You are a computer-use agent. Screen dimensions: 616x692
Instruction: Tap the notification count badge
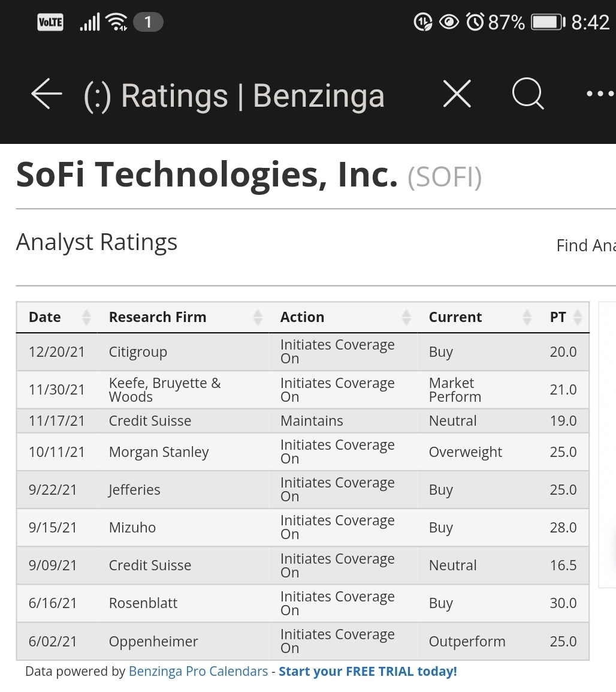pos(148,22)
